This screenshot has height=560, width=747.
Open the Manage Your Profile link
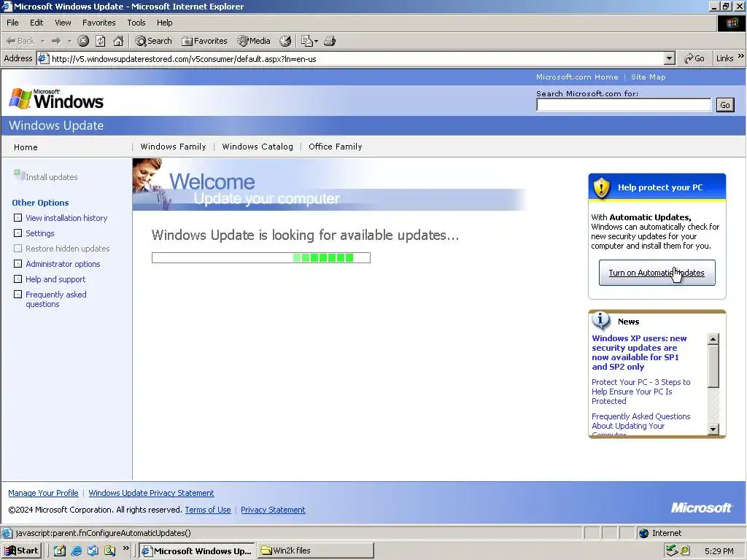43,493
